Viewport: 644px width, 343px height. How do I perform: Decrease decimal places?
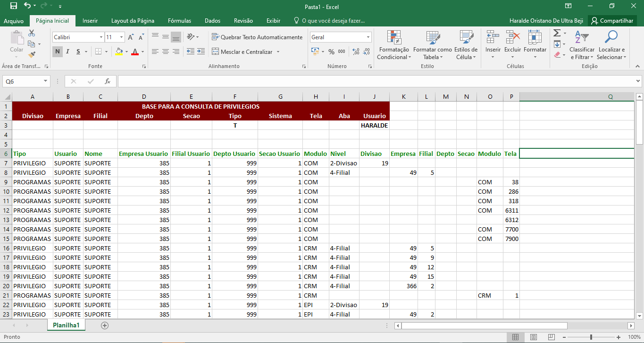[367, 51]
